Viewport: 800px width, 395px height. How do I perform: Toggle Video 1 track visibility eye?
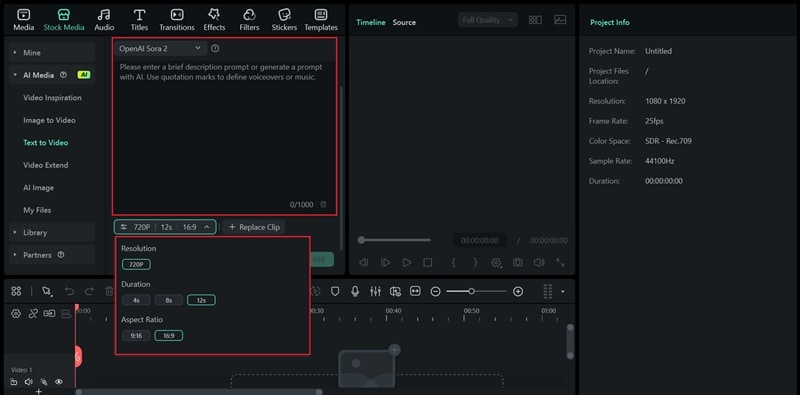point(59,381)
